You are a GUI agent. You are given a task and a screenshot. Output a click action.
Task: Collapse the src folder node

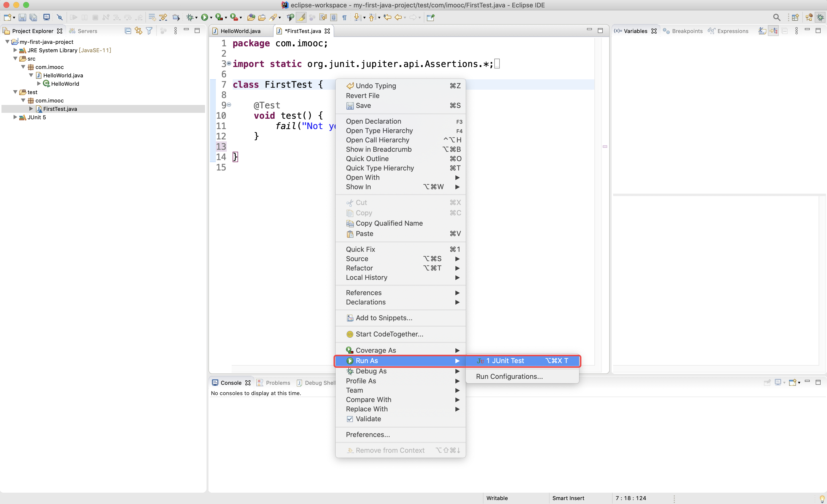(x=15, y=58)
